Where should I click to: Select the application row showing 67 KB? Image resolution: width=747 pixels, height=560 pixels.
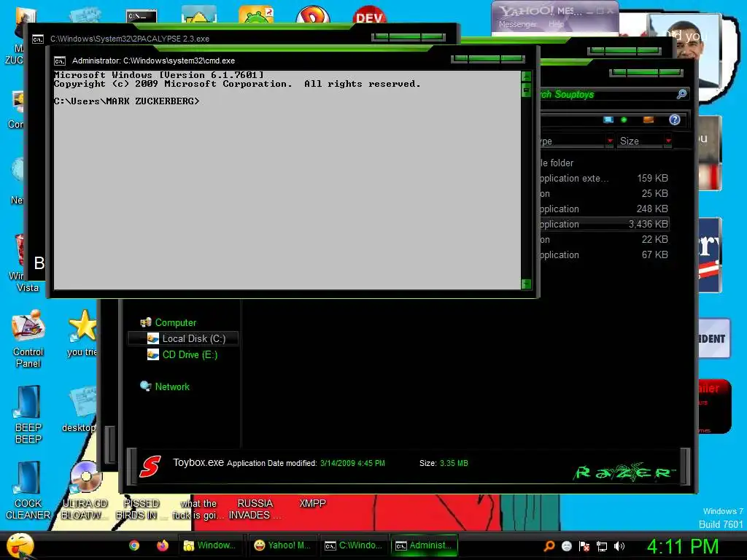604,254
